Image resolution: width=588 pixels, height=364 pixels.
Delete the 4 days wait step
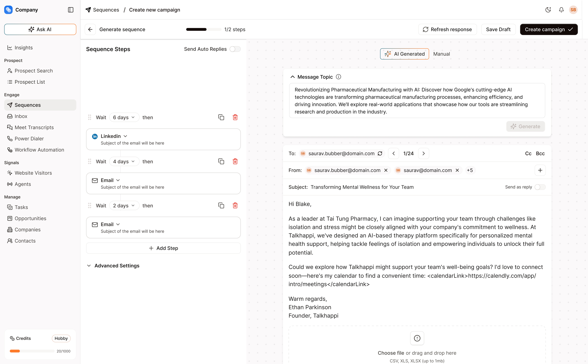pos(235,161)
